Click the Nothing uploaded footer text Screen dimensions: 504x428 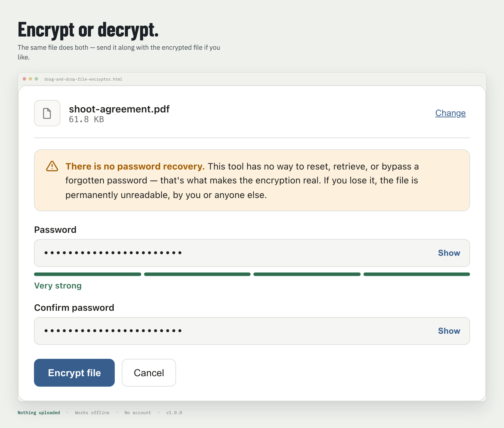tap(39, 412)
